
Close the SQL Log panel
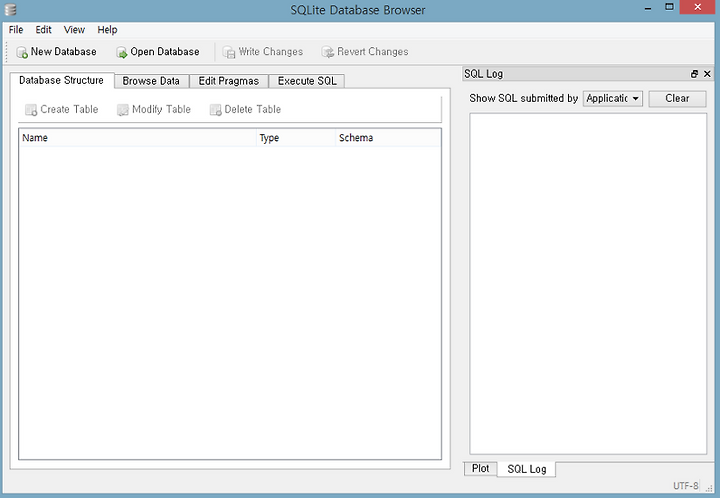707,74
